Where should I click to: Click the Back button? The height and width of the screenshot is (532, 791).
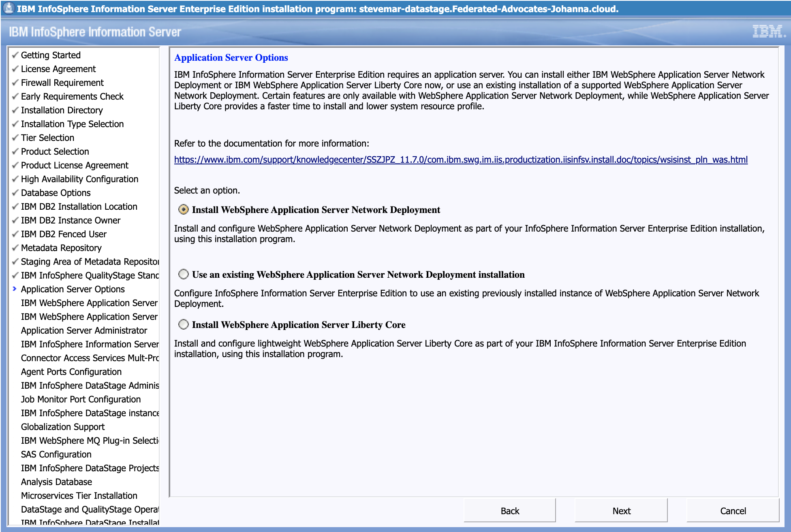click(510, 511)
